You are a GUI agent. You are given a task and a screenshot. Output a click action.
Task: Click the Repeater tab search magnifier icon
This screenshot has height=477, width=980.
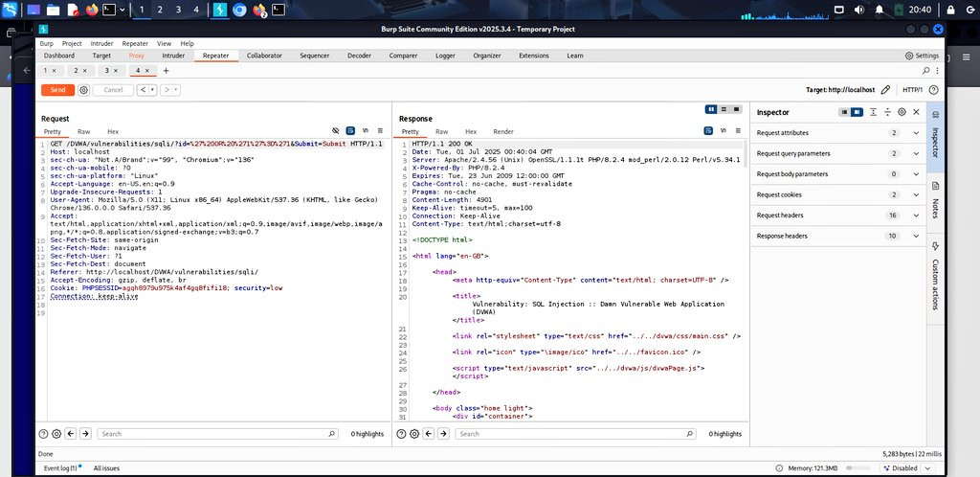(x=925, y=71)
